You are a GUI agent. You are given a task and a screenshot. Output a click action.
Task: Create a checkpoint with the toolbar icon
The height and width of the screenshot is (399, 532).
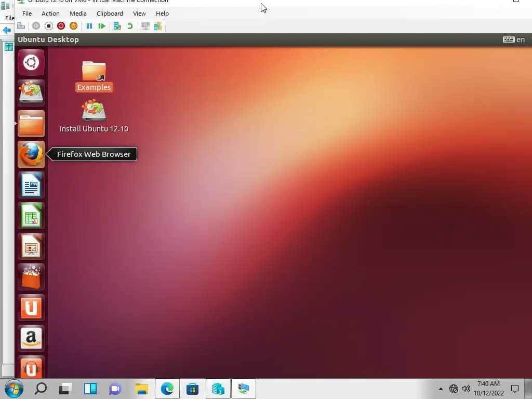(x=117, y=26)
